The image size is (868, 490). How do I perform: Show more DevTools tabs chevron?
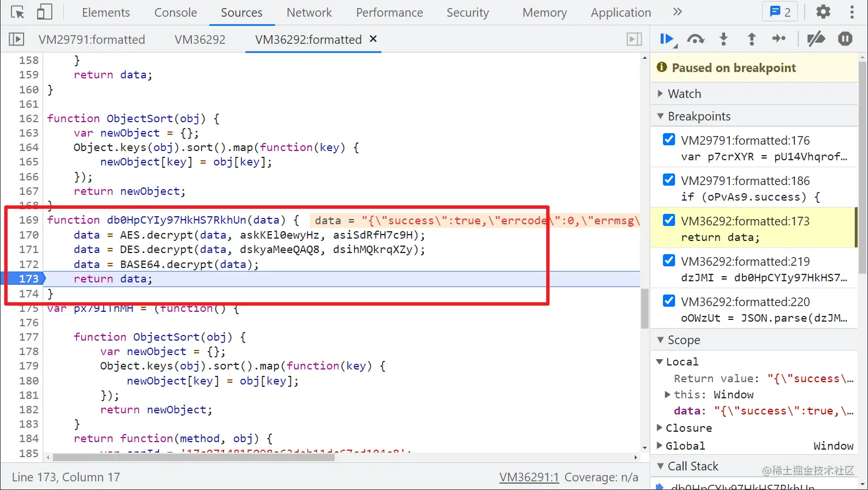[x=677, y=12]
